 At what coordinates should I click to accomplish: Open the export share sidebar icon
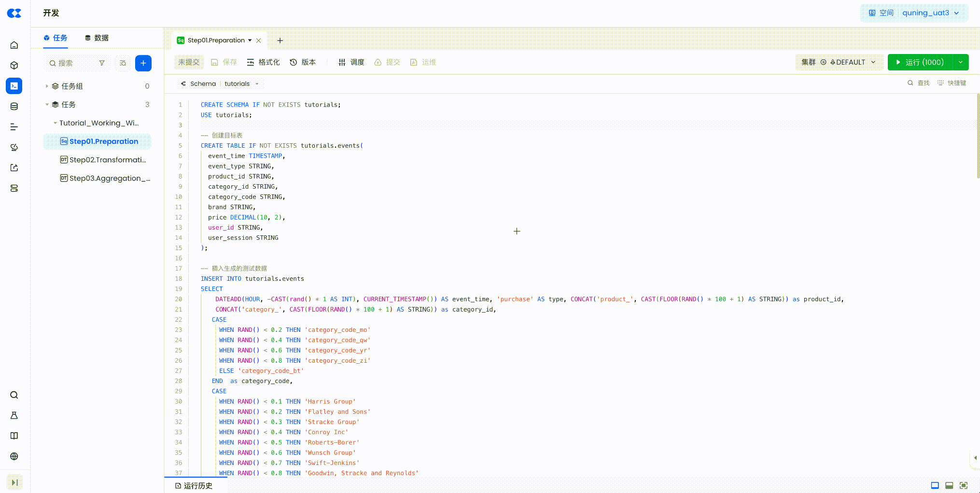click(14, 168)
